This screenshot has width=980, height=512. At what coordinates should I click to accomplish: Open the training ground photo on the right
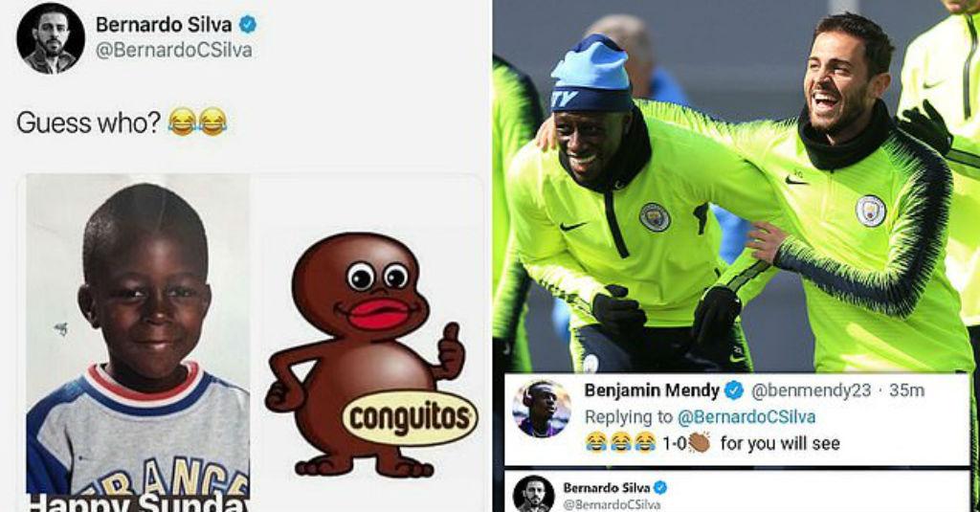736,187
